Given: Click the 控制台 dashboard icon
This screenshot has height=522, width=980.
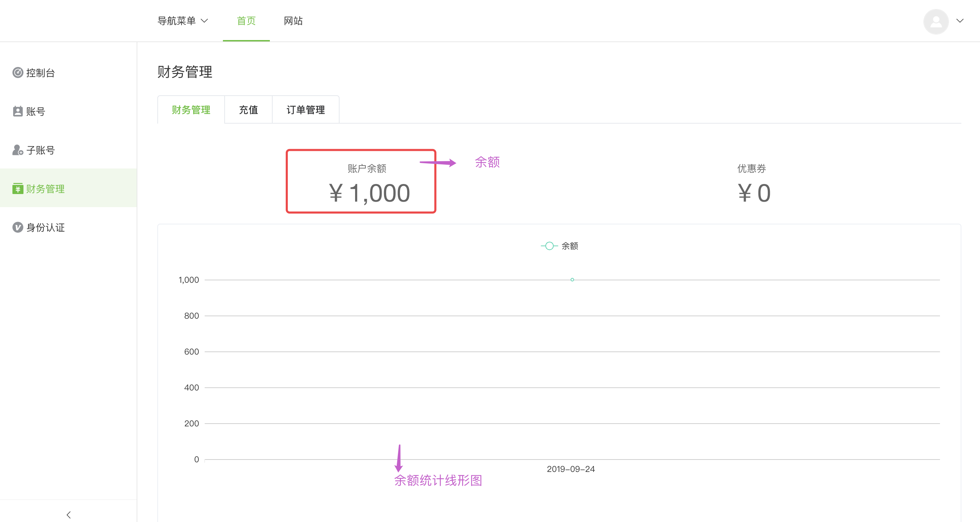Looking at the screenshot, I should point(18,72).
